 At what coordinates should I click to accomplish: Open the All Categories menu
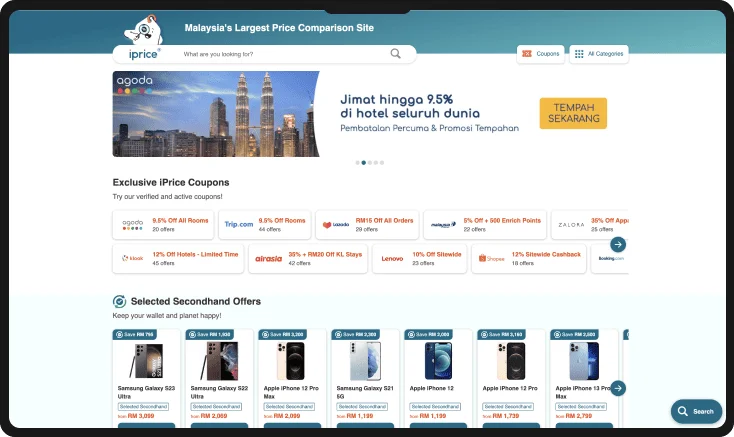pyautogui.click(x=599, y=54)
